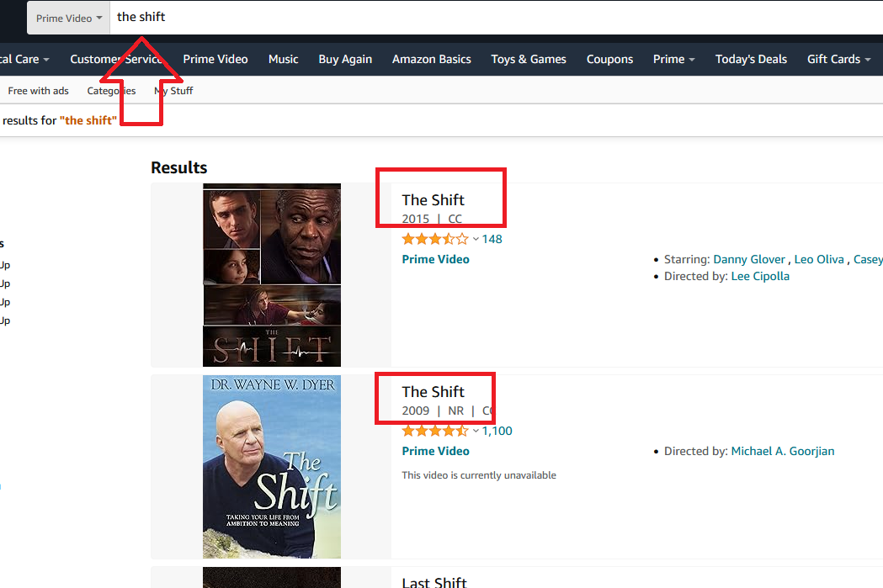883x588 pixels.
Task: Click the Last Shift result title
Action: point(434,582)
